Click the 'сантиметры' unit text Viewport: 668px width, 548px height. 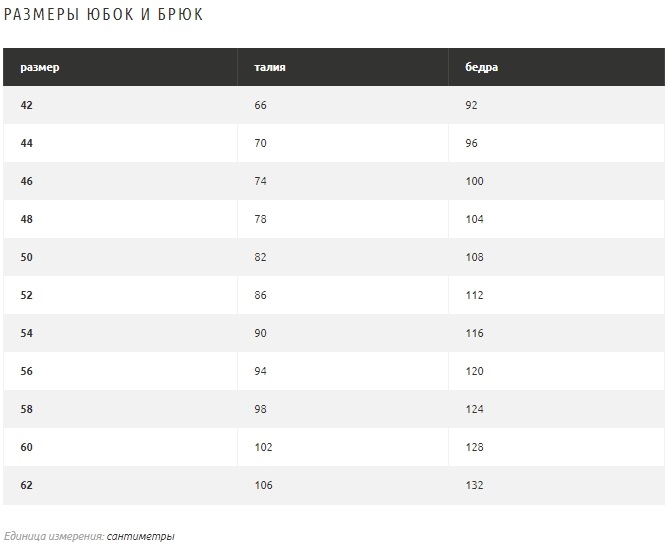pos(141,536)
